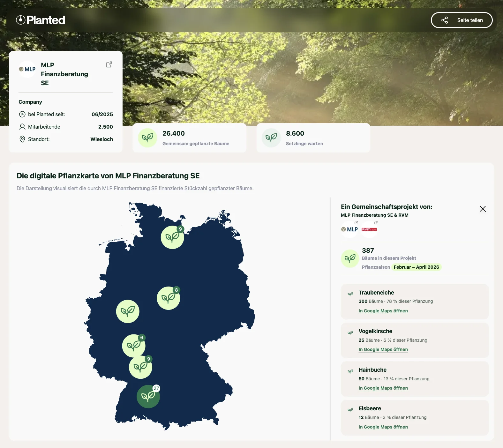Open Traubeneiche location in Google Maps
Viewport: 503px width, 448px height.
(x=383, y=311)
